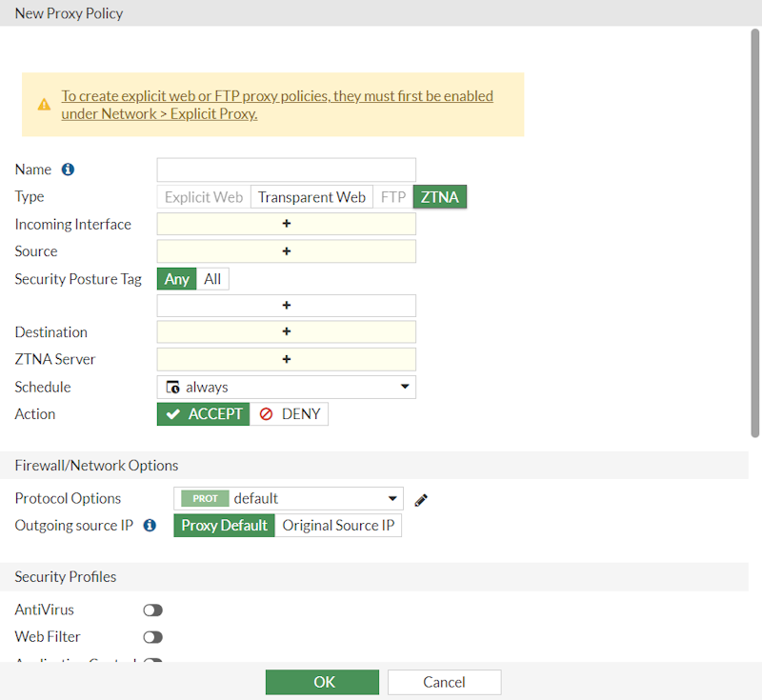Image resolution: width=762 pixels, height=700 pixels.
Task: Click the plus icon to add a Destination
Action: pos(286,331)
